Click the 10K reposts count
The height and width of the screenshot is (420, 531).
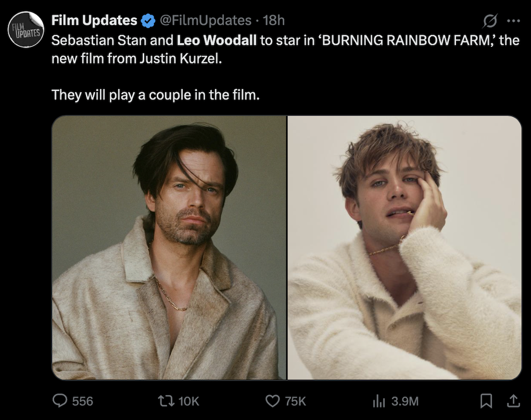point(188,401)
